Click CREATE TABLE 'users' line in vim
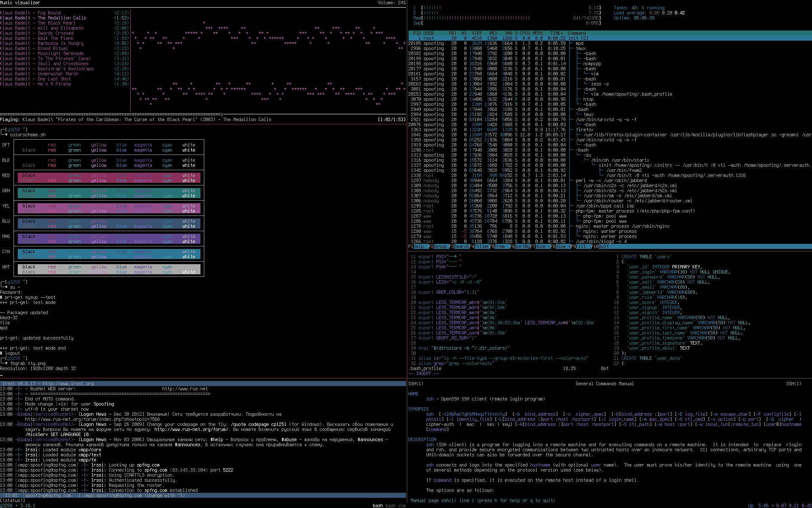 point(646,257)
